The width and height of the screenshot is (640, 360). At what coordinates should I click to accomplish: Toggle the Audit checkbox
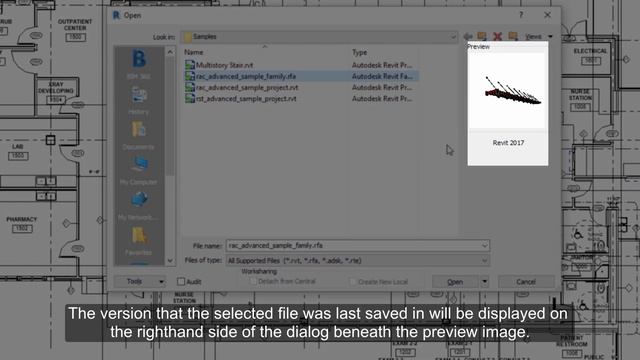click(181, 282)
